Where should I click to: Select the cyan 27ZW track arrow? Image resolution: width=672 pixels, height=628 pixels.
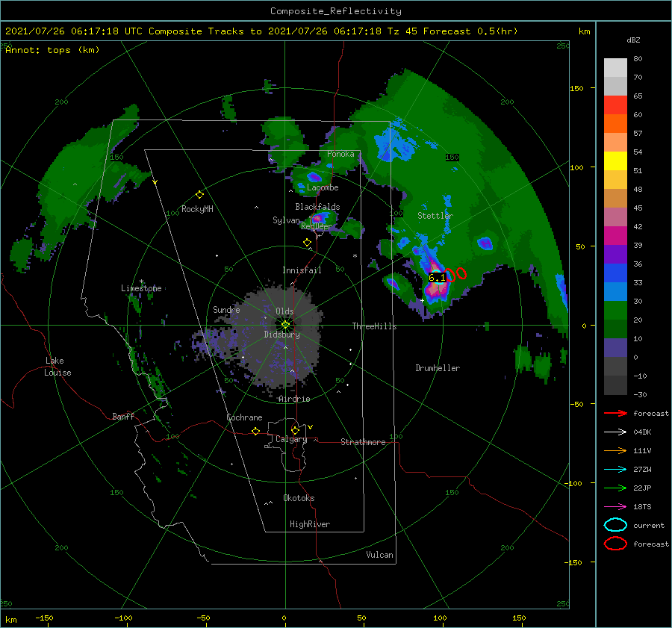615,470
